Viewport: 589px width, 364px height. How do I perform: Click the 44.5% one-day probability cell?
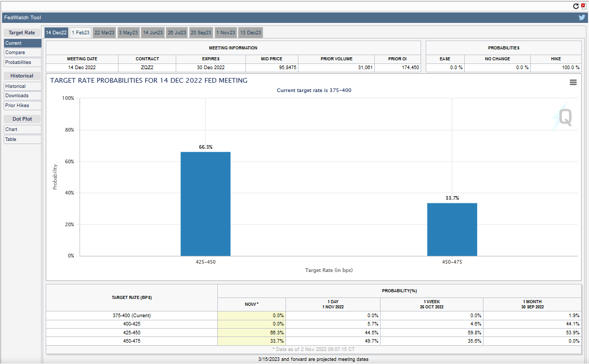(x=333, y=333)
